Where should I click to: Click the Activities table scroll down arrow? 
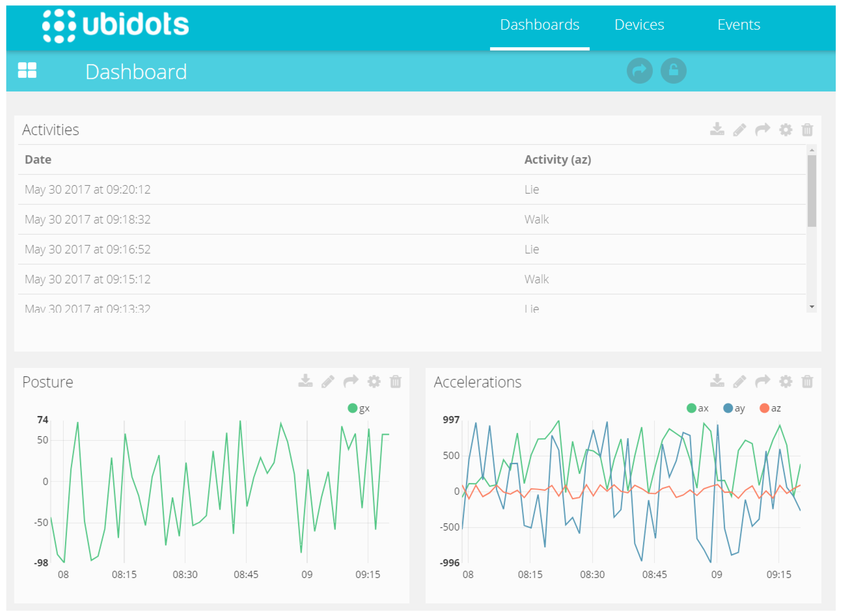tap(811, 307)
